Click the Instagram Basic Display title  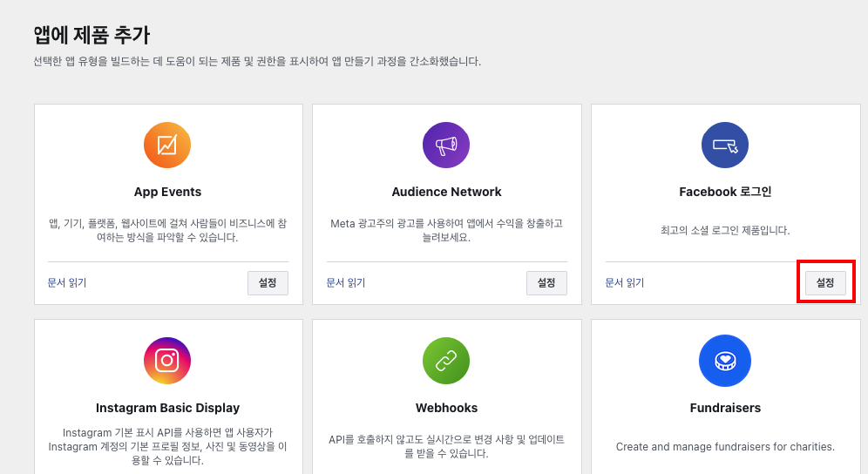(167, 408)
